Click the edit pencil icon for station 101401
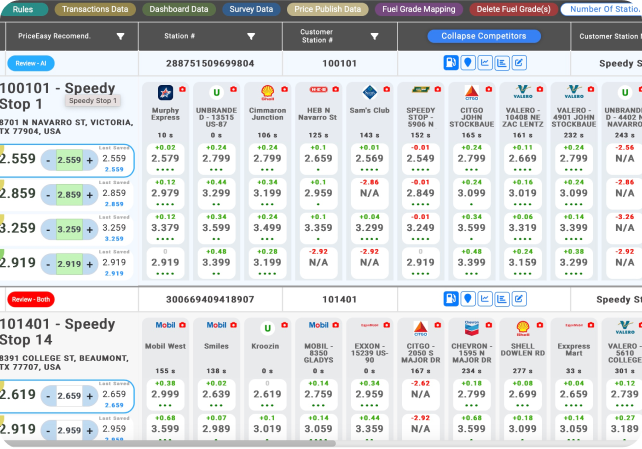The width and height of the screenshot is (642, 449). coord(518,298)
